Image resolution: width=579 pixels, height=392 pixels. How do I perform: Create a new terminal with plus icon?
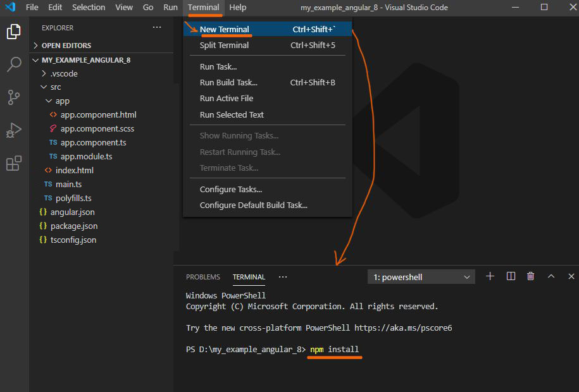(x=490, y=276)
